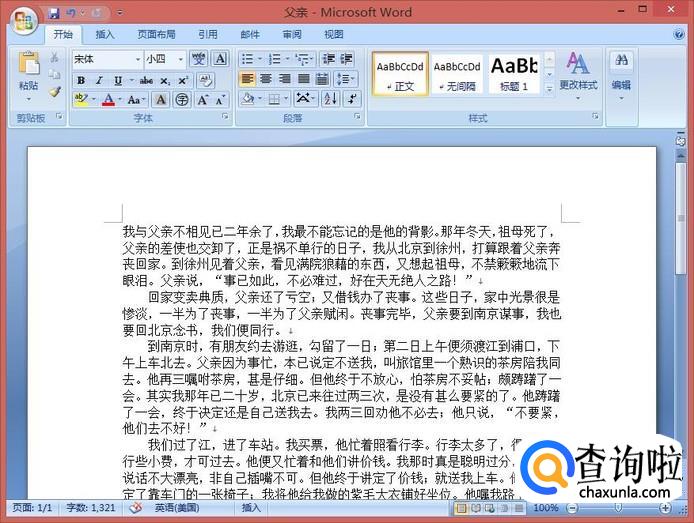Cut selection with the scissors icon
Viewport: 694px width, 523px height.
pyautogui.click(x=54, y=58)
